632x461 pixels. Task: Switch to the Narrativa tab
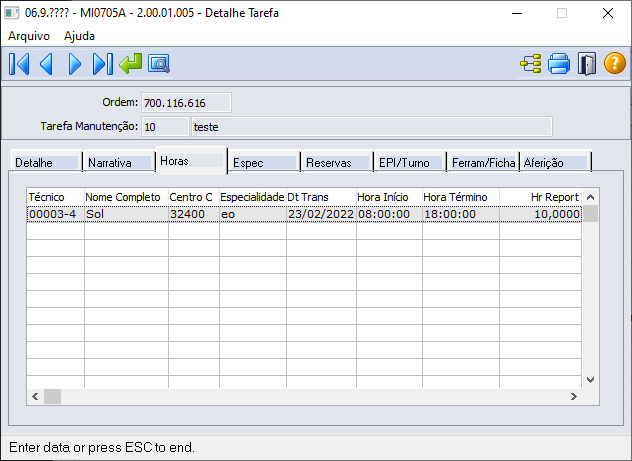tap(119, 162)
